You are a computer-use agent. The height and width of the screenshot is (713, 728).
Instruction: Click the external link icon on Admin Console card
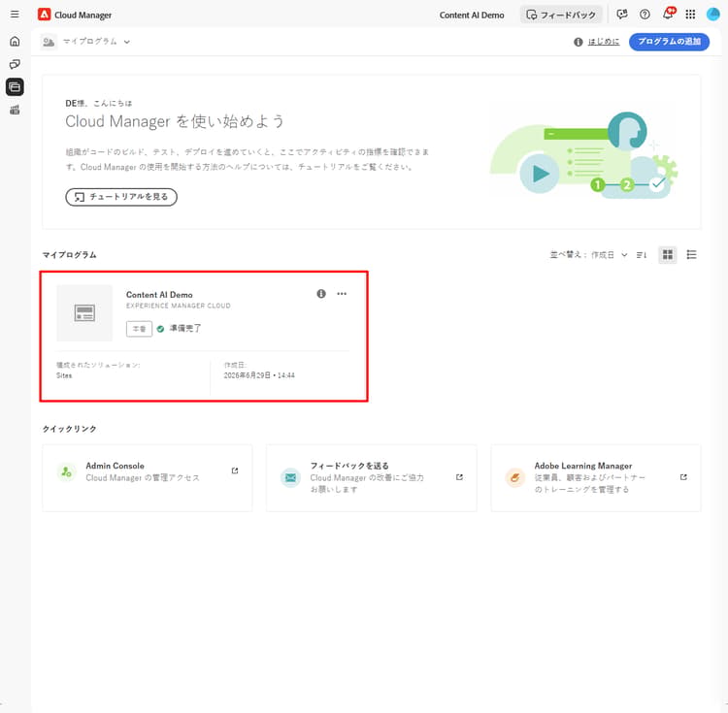tap(235, 470)
